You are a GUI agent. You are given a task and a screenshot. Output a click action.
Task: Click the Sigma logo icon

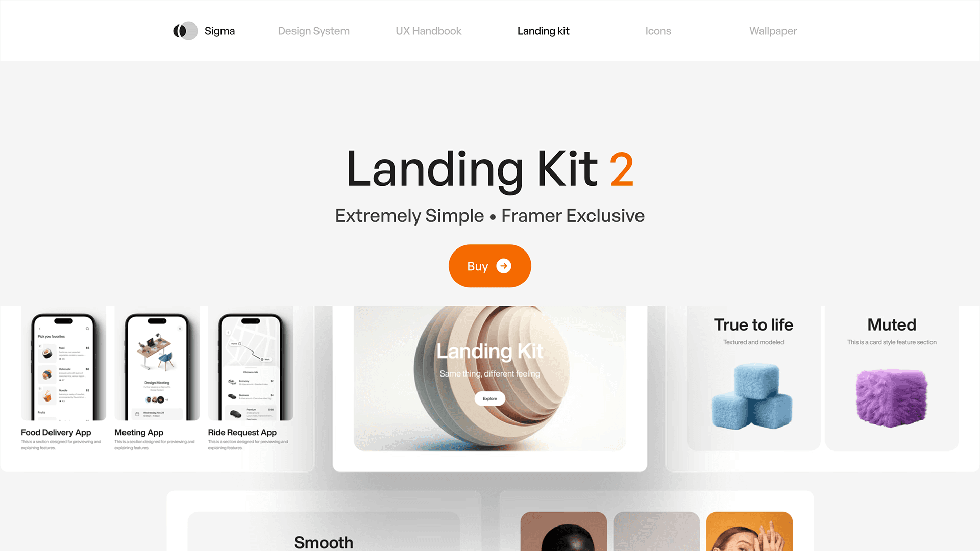[185, 30]
